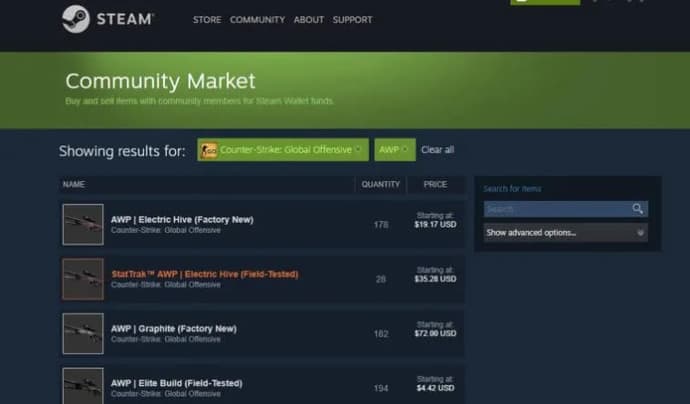Click quantity 182 for Graphite
Viewport: 690px width, 404px height.
381,334
